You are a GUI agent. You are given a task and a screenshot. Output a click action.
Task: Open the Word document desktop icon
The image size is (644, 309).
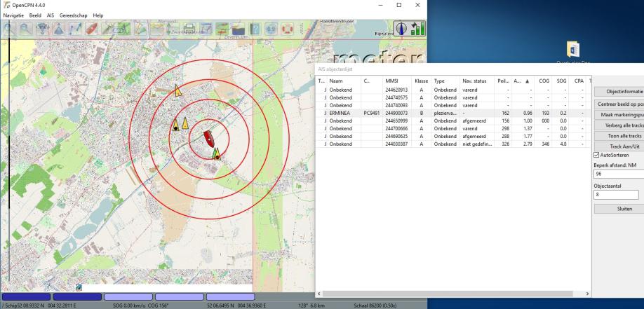572,49
